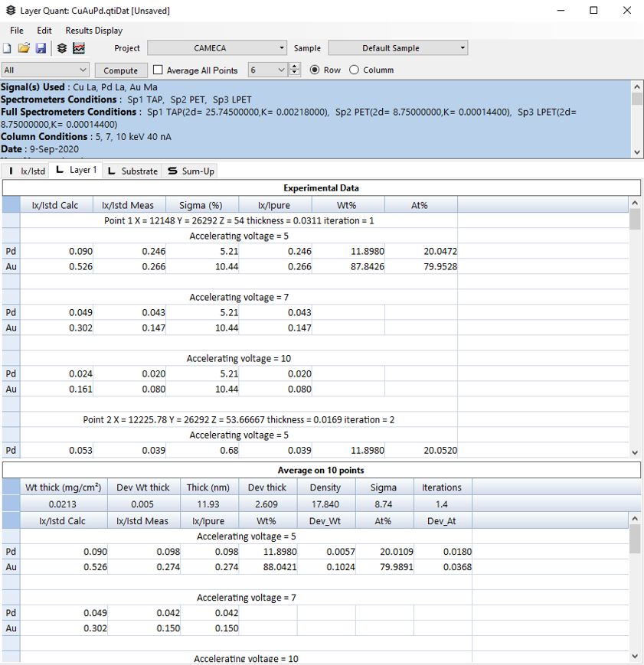Screen dimensions: 644x665
Task: Click the Open folder icon
Action: (x=24, y=48)
